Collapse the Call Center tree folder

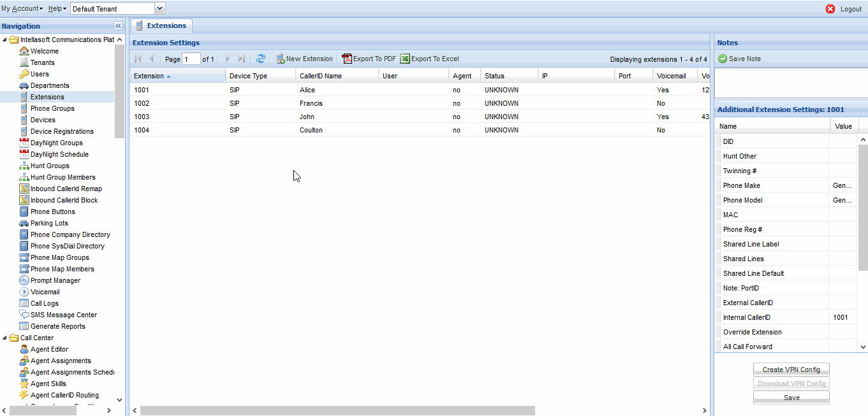[5, 338]
